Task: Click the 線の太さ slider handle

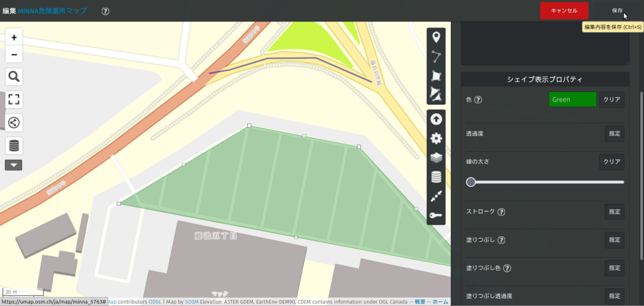Action: (x=471, y=182)
